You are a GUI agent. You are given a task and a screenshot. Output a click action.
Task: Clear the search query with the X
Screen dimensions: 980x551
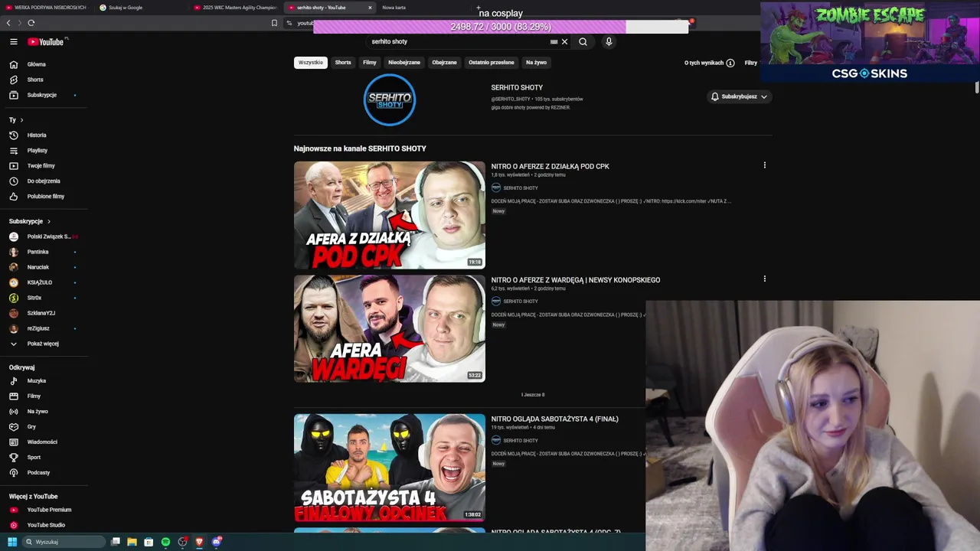[x=565, y=42]
